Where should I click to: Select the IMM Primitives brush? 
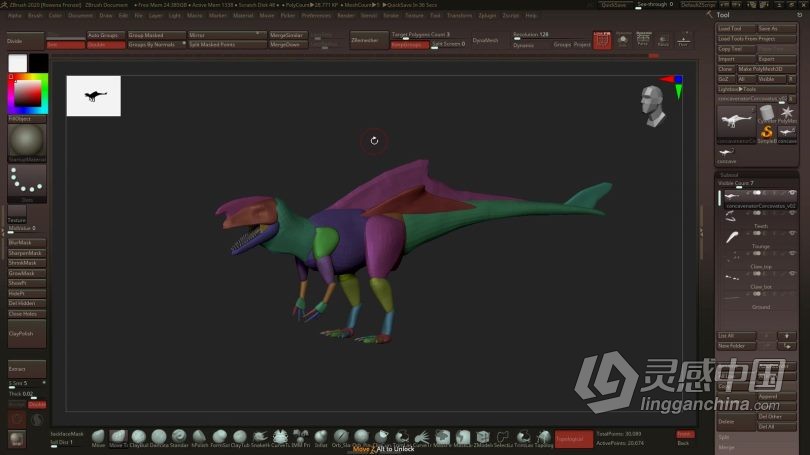pos(301,437)
